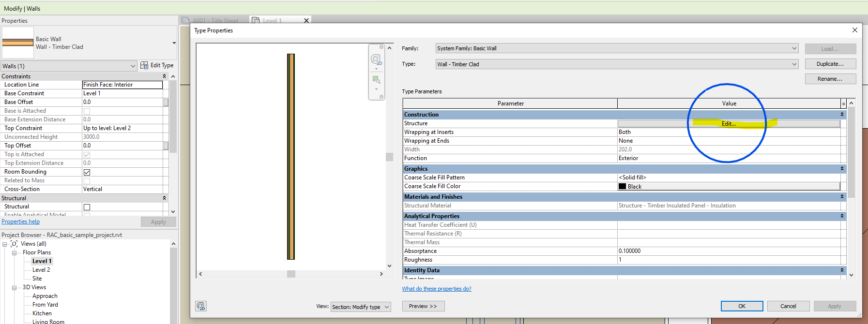
Task: Collapse the Views (all) tree node
Action: click(x=5, y=244)
